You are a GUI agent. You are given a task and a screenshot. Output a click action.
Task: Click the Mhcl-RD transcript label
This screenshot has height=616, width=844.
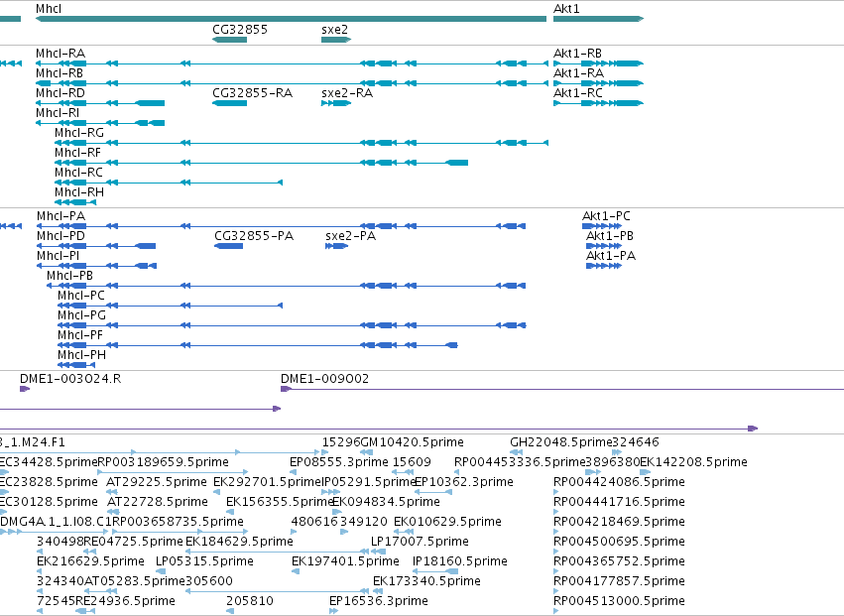60,92
